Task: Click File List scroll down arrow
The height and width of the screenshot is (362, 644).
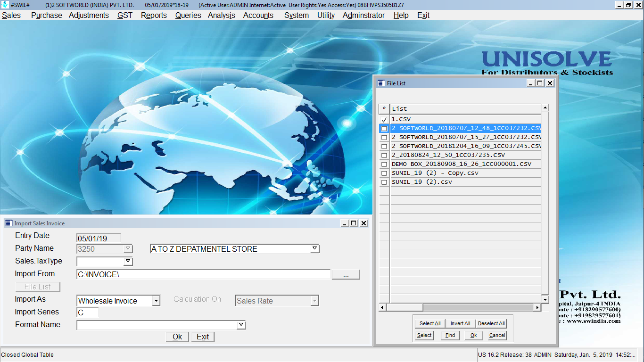Action: click(545, 299)
